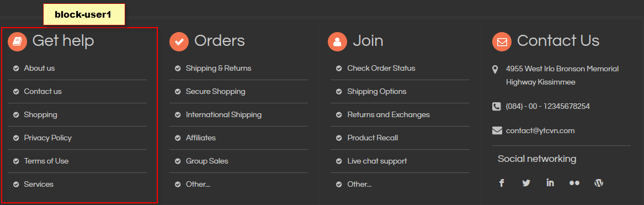Click the contact@ytcvn.com email address
This screenshot has width=644, height=205.
pos(540,131)
